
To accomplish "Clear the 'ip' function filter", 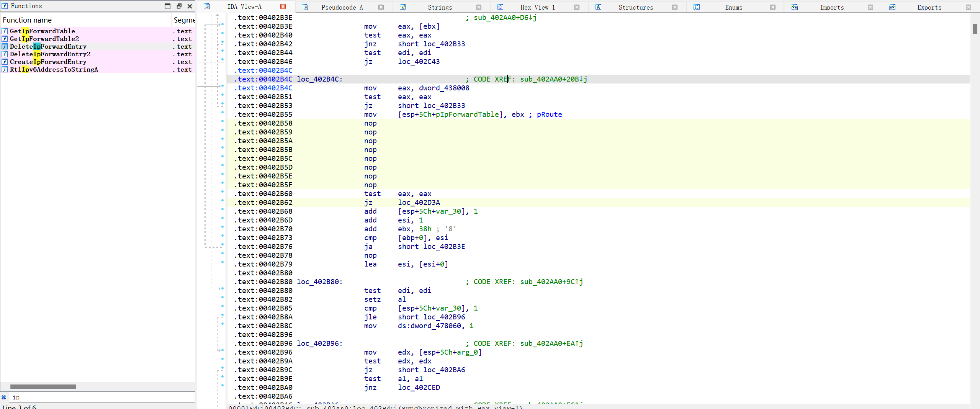I will pyautogui.click(x=4, y=397).
